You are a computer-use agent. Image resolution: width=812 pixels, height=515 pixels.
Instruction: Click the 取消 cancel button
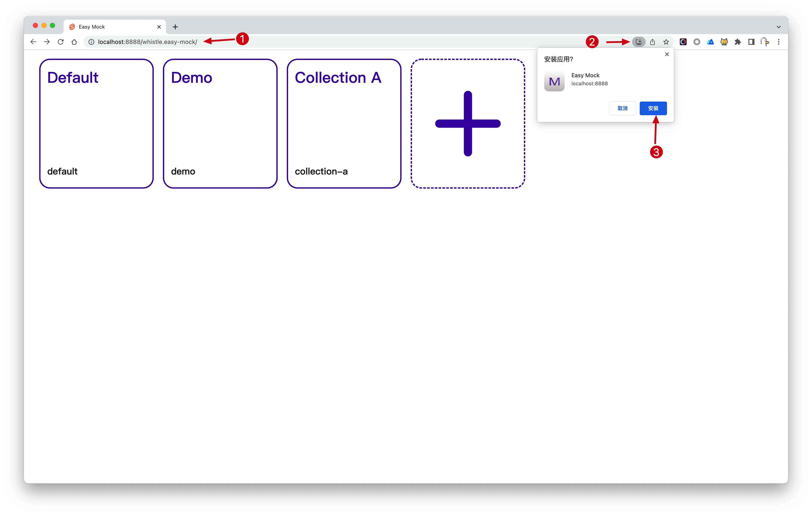622,108
